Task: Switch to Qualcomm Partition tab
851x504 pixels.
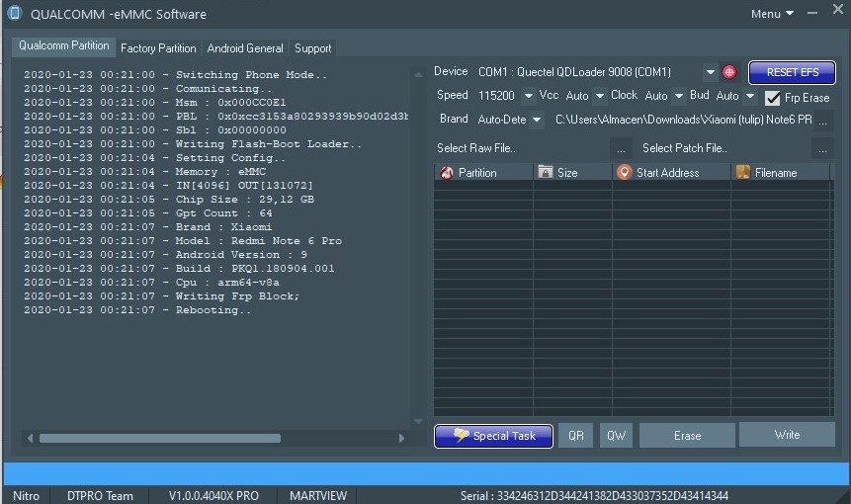Action: pyautogui.click(x=63, y=46)
